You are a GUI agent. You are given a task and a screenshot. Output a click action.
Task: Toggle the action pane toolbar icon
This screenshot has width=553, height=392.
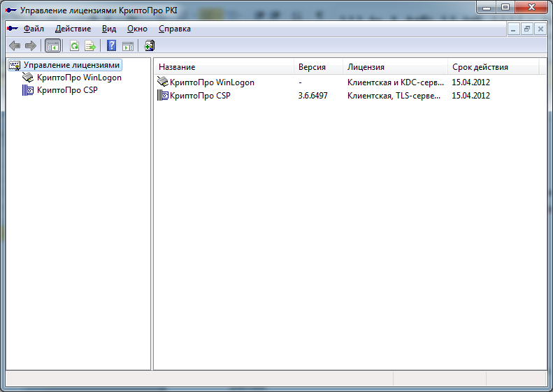tap(127, 46)
